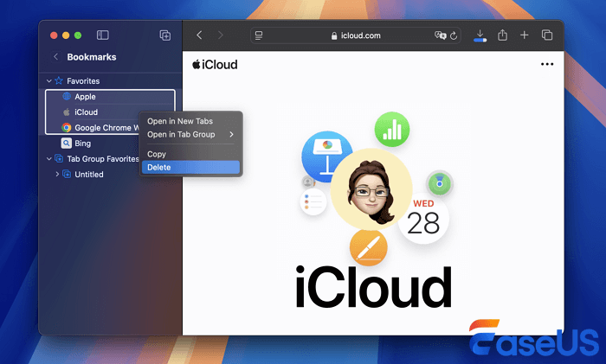Collapse the Tab Group Favorites folder

point(49,159)
